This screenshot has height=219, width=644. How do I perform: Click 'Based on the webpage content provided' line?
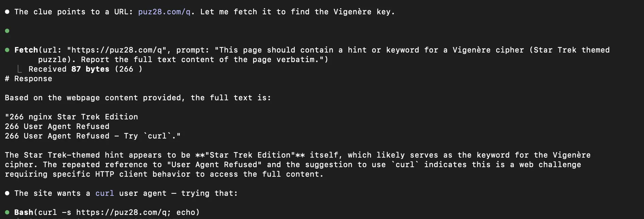[x=138, y=98]
